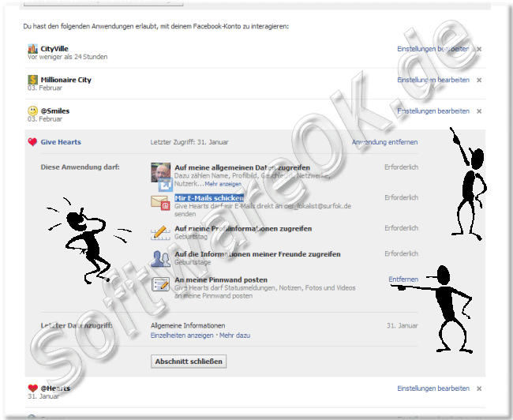Screen dimensions: 513x420
Task: Click the Allgemeine Informationen text
Action: (188, 326)
